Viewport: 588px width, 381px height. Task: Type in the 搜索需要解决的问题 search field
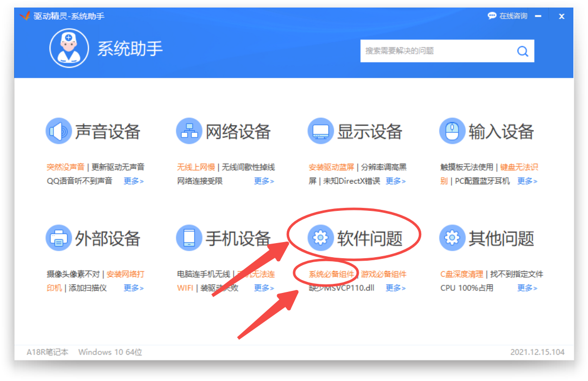coord(436,51)
